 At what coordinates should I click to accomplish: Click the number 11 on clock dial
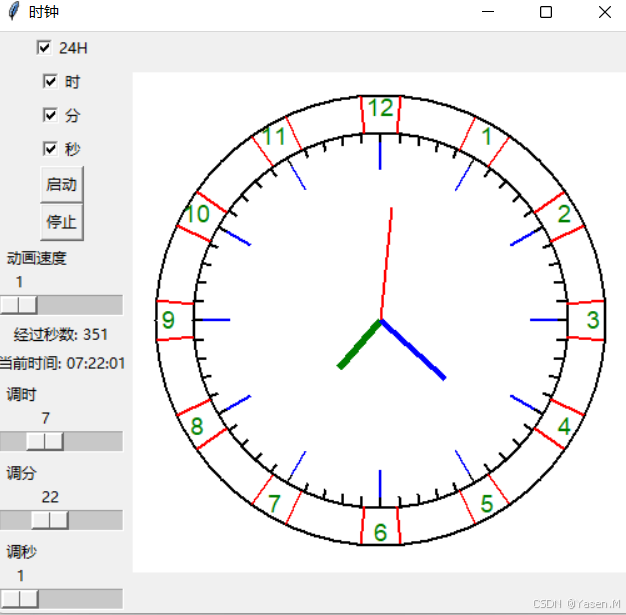coord(274,137)
